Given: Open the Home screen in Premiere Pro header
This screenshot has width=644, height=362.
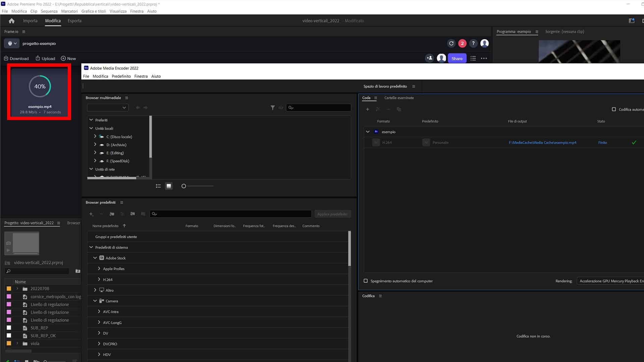Looking at the screenshot, I should tap(11, 20).
